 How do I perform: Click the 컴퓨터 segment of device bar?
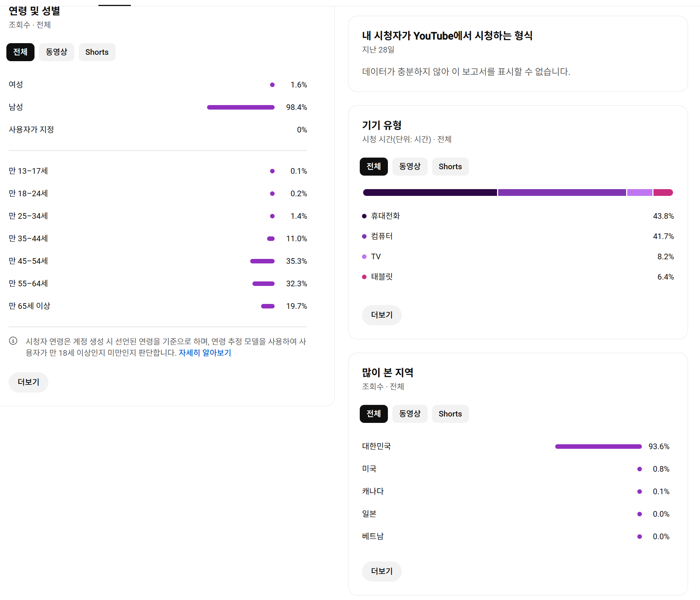[x=562, y=192]
